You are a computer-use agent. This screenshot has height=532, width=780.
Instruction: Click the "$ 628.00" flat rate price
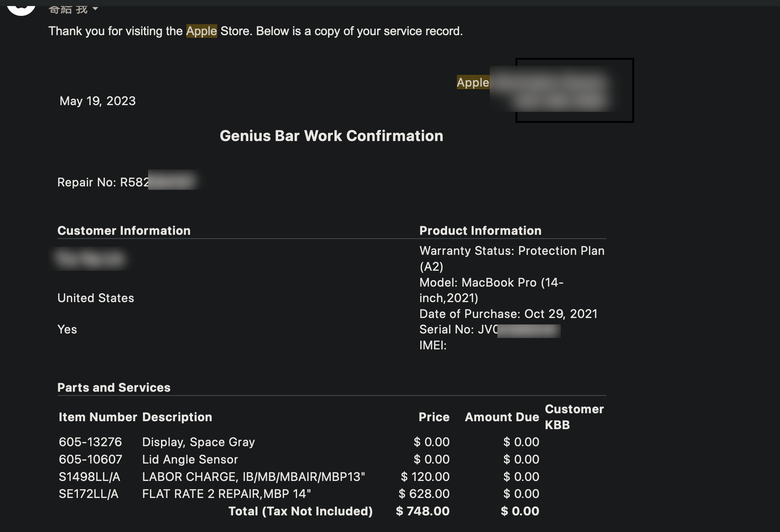[424, 493]
